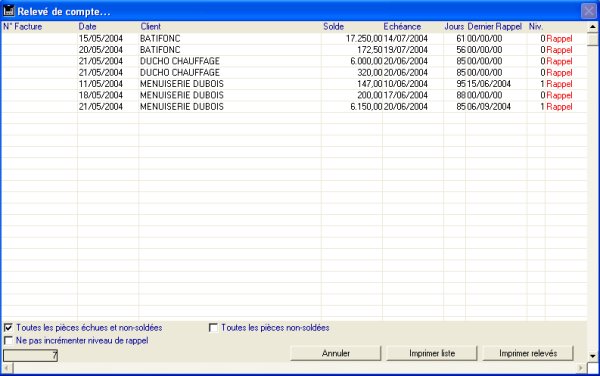Click the days value 88
Image resolution: width=600 pixels, height=376 pixels.
tap(461, 95)
